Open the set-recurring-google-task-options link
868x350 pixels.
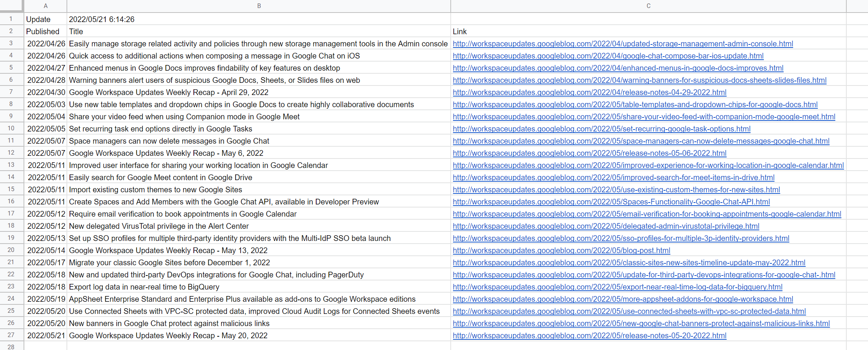(x=602, y=129)
